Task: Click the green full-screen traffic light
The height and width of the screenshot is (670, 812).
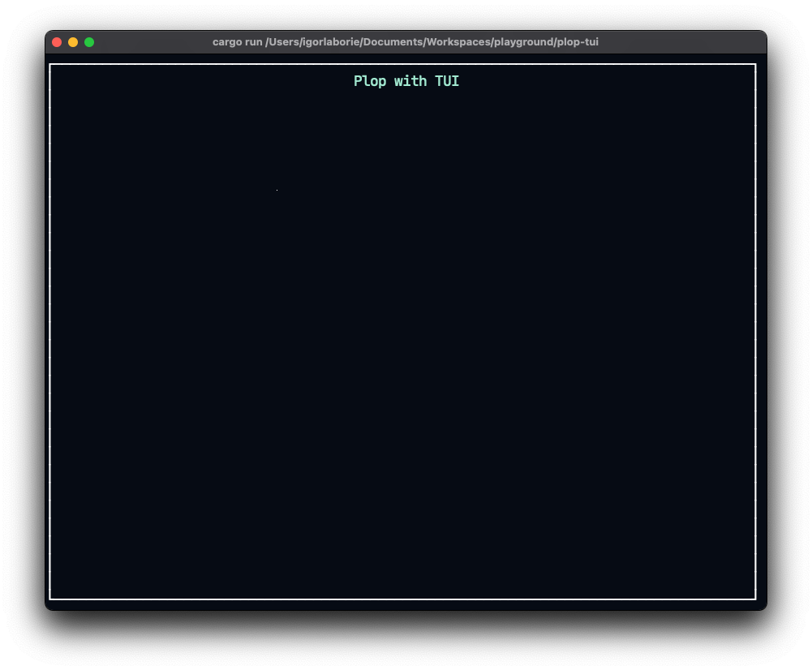Action: coord(89,41)
